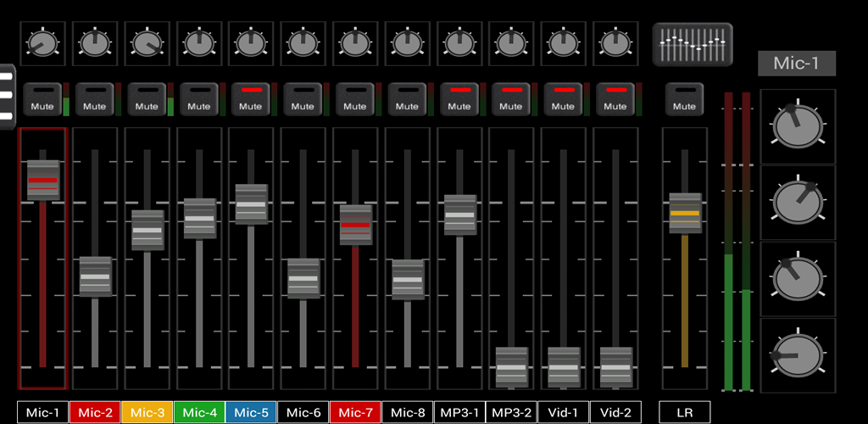
Task: Click the Mic-8 fader handle
Action: coord(408,280)
